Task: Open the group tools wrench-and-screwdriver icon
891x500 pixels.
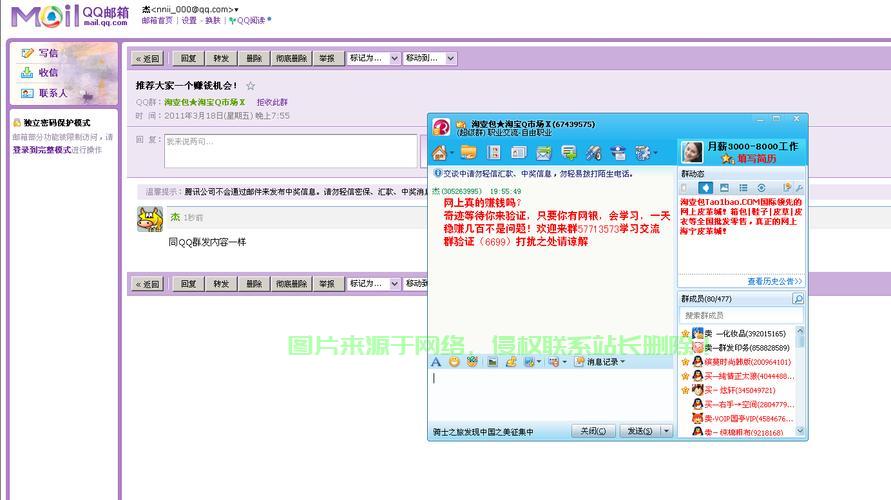Action: (x=593, y=152)
